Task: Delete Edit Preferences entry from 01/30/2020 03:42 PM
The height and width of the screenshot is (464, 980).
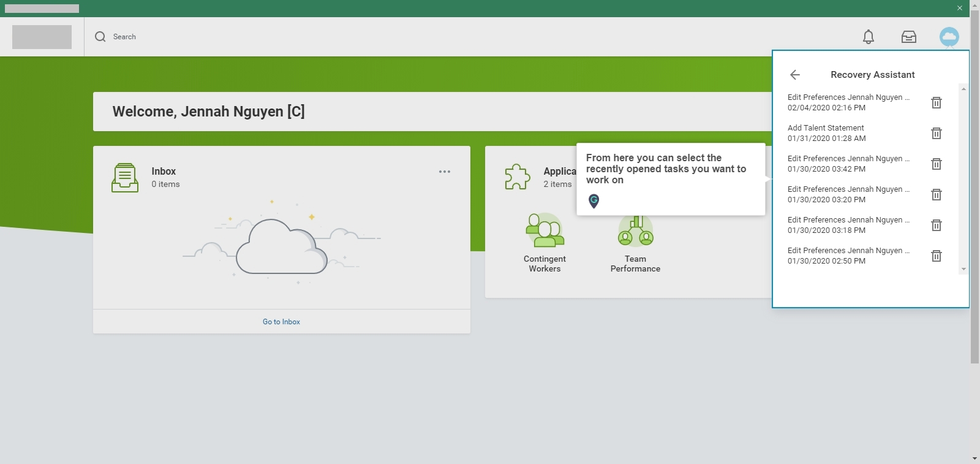Action: coord(937,164)
